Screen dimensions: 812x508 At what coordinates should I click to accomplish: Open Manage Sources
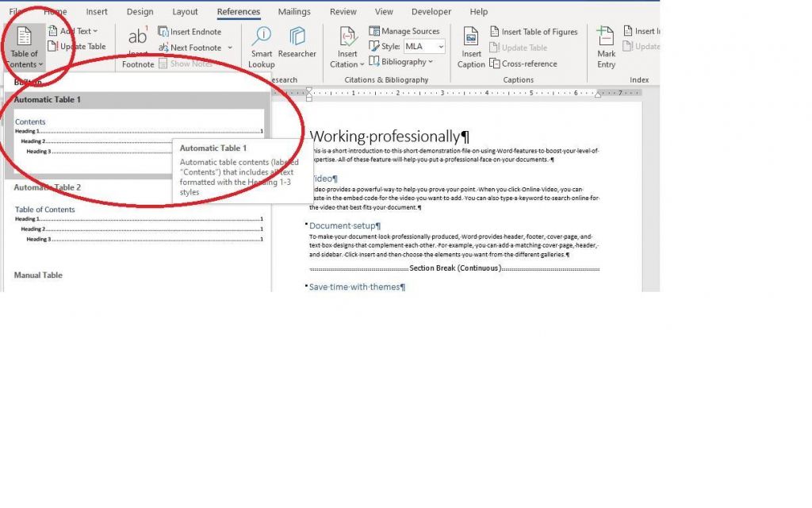pyautogui.click(x=406, y=31)
